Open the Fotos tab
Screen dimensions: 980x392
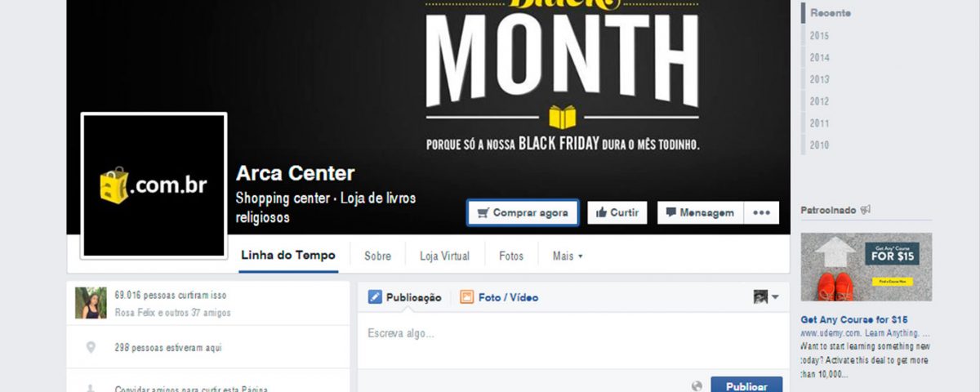point(511,256)
